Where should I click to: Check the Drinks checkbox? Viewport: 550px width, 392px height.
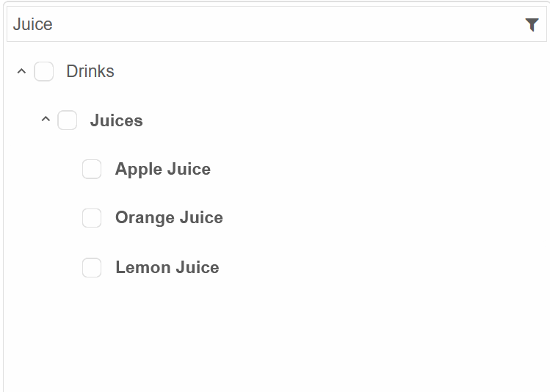pos(44,71)
